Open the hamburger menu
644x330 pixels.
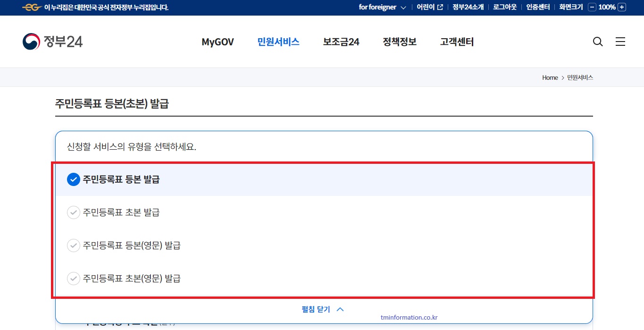620,42
